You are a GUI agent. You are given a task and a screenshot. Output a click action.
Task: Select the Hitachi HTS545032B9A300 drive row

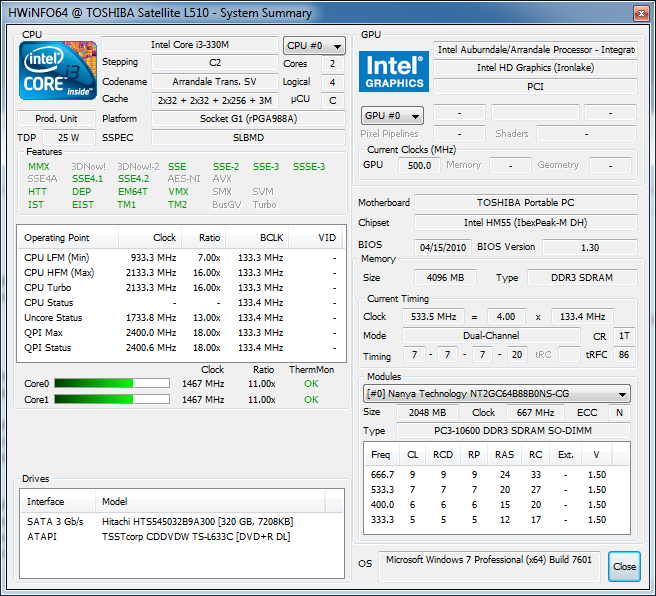tap(182, 522)
